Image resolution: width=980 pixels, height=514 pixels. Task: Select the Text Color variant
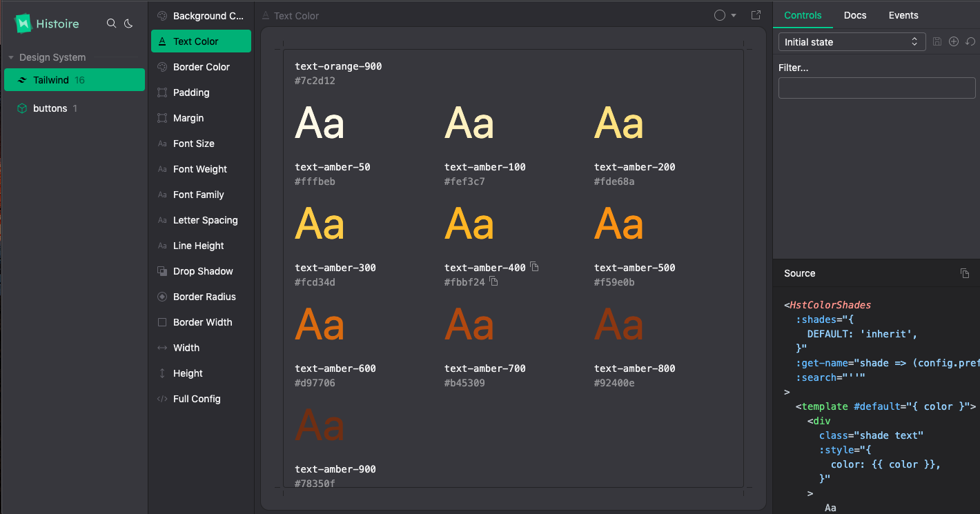[x=201, y=41]
